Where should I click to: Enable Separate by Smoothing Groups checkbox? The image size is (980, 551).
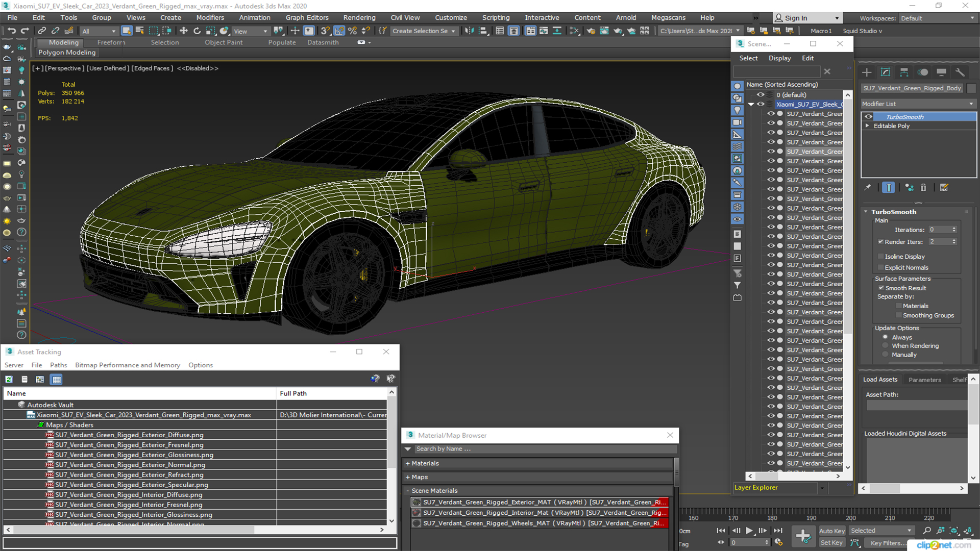(899, 315)
